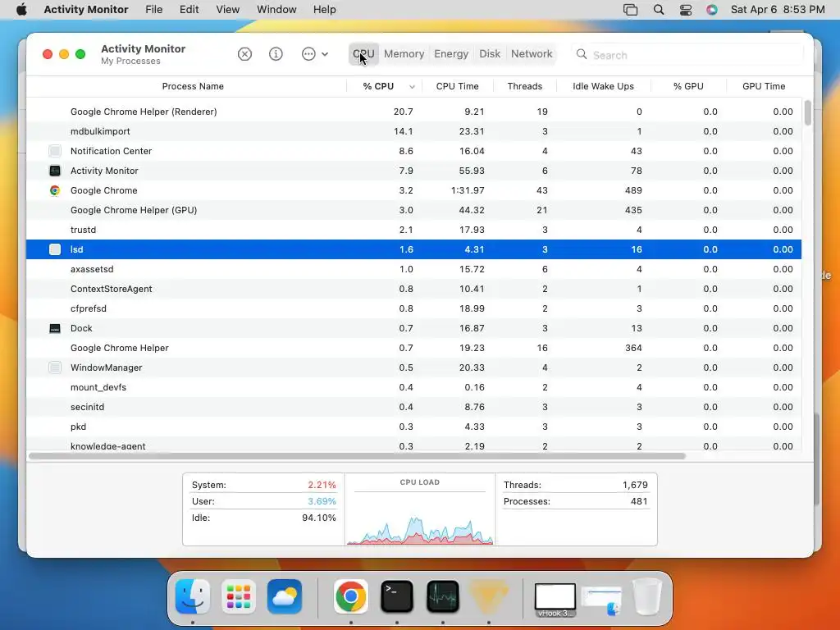Click the lsd process row icon
This screenshot has height=630, width=840.
tap(55, 249)
